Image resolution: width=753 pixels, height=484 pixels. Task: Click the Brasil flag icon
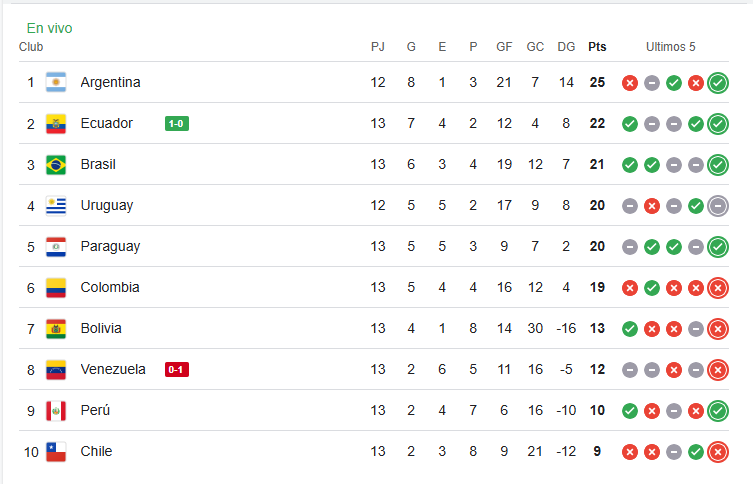pyautogui.click(x=56, y=165)
